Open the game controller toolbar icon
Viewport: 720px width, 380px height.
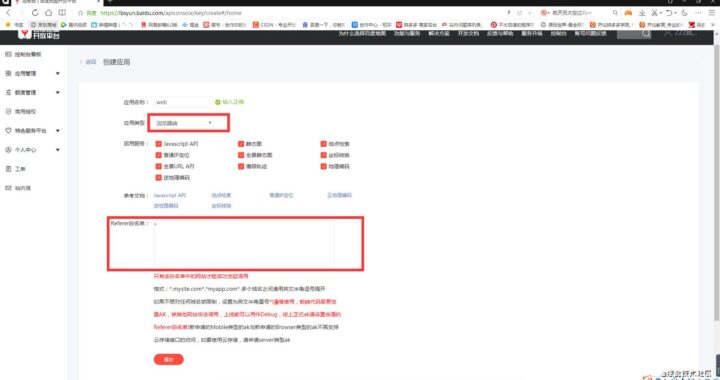click(628, 13)
